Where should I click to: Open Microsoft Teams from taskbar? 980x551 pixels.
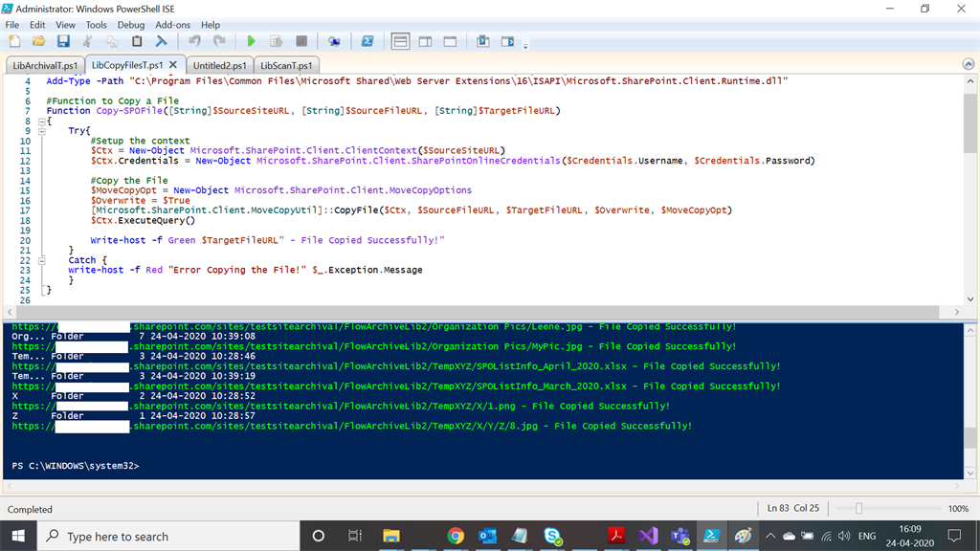pyautogui.click(x=679, y=536)
